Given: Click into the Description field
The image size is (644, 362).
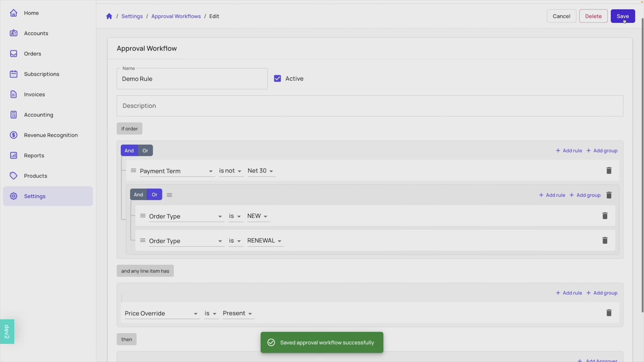Looking at the screenshot, I should click(x=369, y=106).
